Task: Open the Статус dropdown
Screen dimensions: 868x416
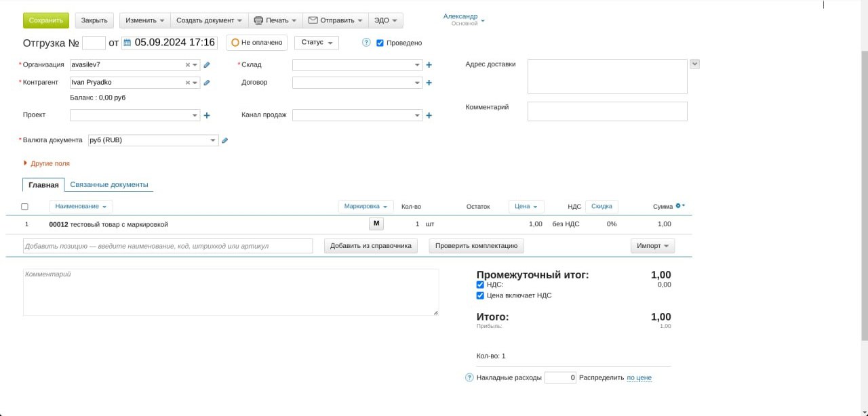Action: pos(316,43)
